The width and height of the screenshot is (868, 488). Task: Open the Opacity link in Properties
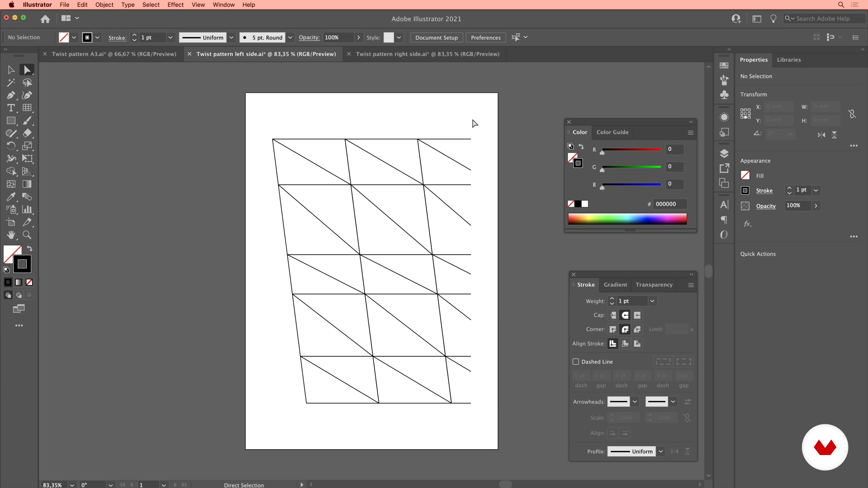pos(766,206)
